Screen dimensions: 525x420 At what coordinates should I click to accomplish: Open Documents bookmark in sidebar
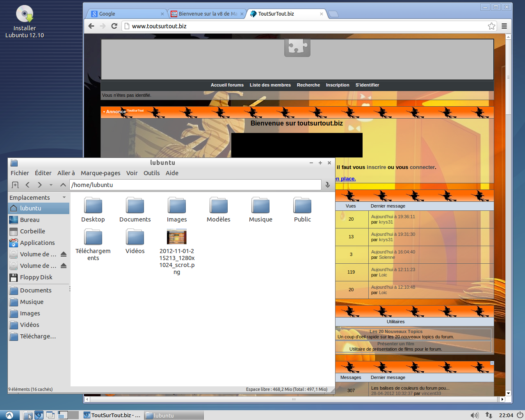coord(39,290)
